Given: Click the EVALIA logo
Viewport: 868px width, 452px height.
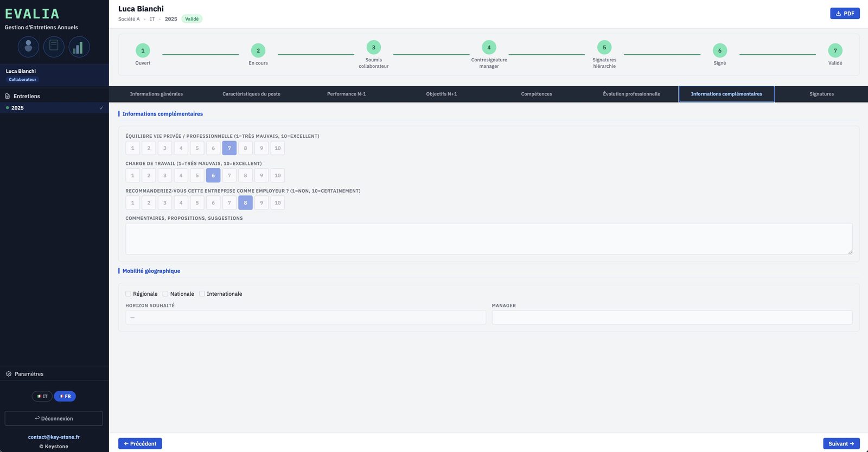Looking at the screenshot, I should [x=32, y=14].
